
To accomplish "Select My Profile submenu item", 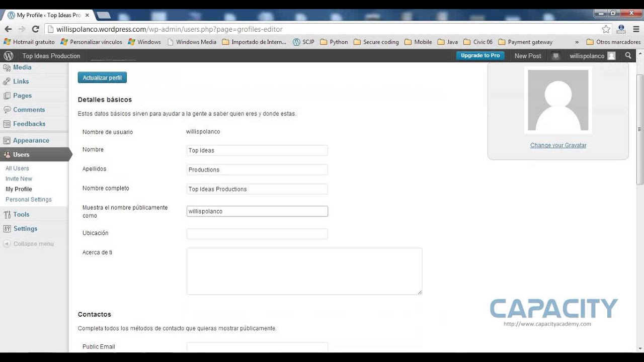I will (19, 190).
